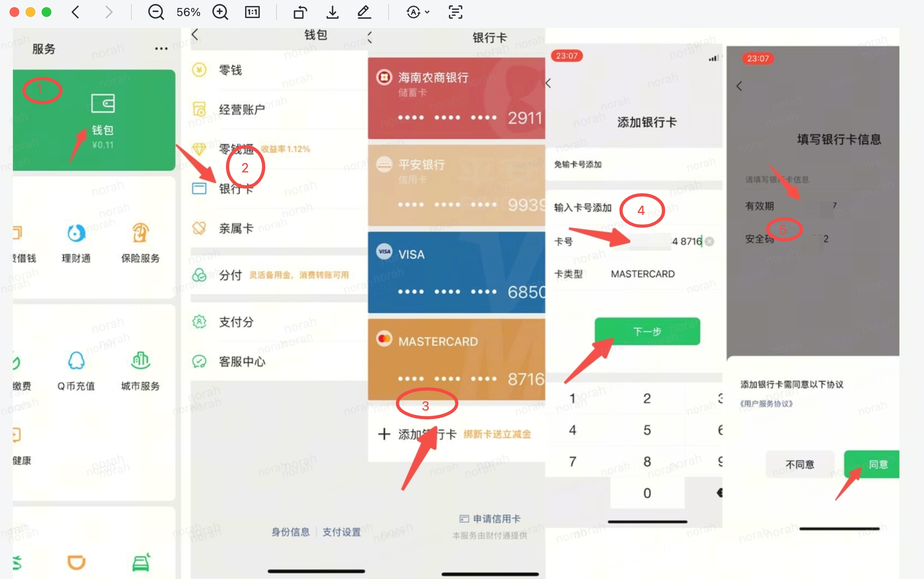Click the zoom in magnifier icon
Screen dimensions: 924x579
(220, 12)
